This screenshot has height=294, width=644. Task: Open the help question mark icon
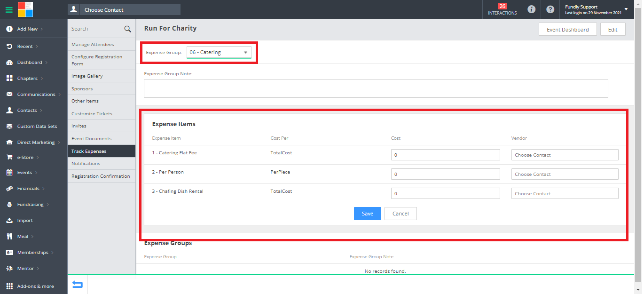tap(550, 9)
